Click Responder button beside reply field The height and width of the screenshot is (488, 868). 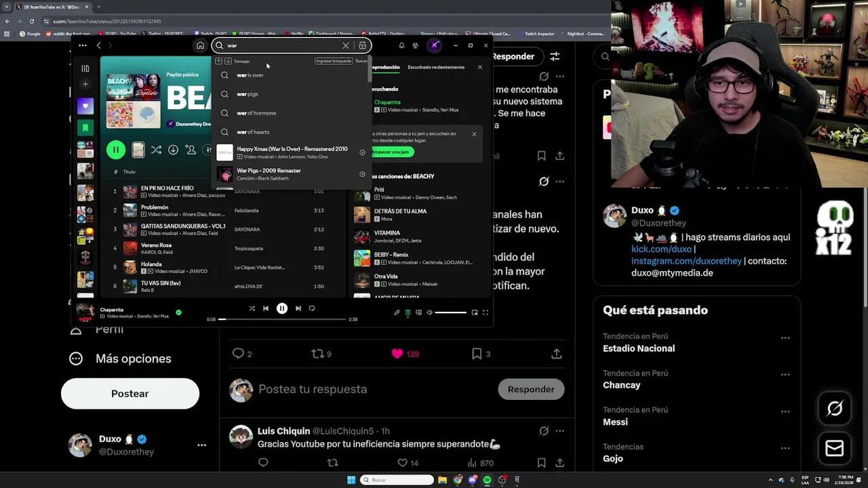tap(531, 389)
